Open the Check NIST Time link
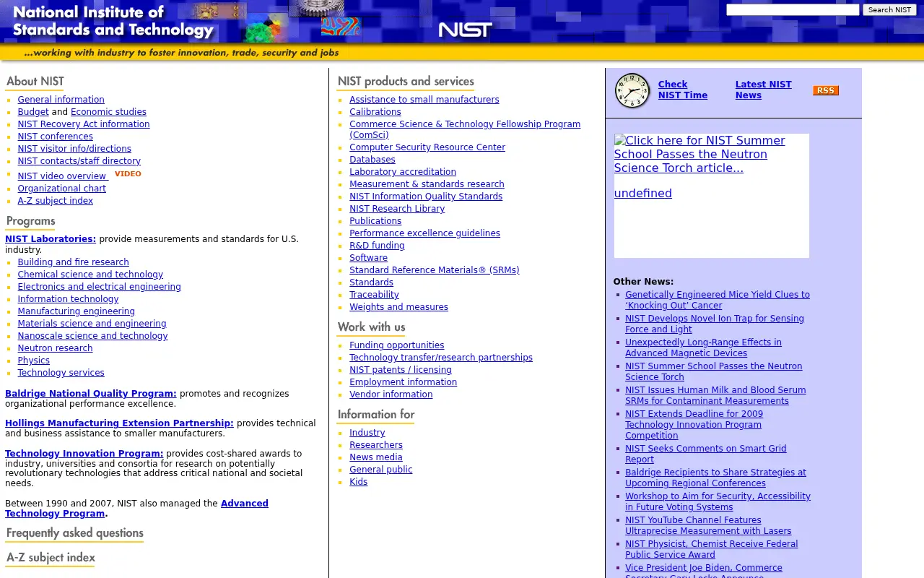 coord(683,90)
